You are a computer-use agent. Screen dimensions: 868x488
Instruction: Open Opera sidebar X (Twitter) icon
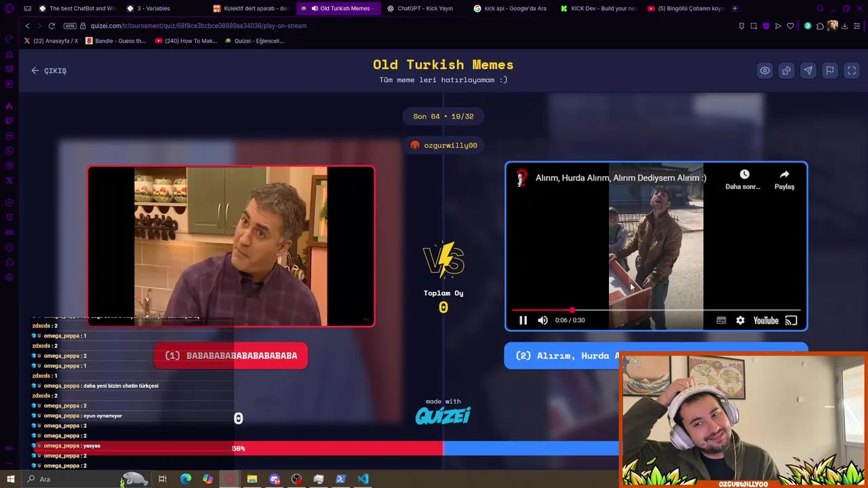tap(9, 180)
